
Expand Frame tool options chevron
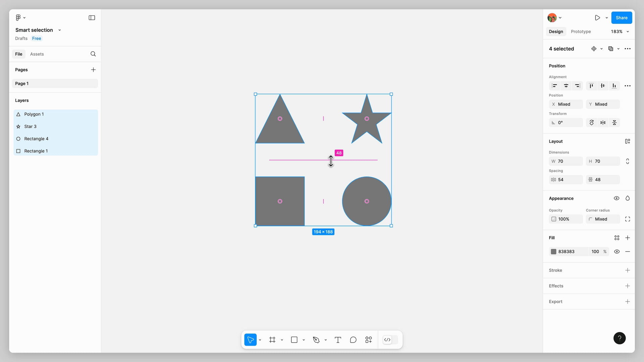pos(282,340)
